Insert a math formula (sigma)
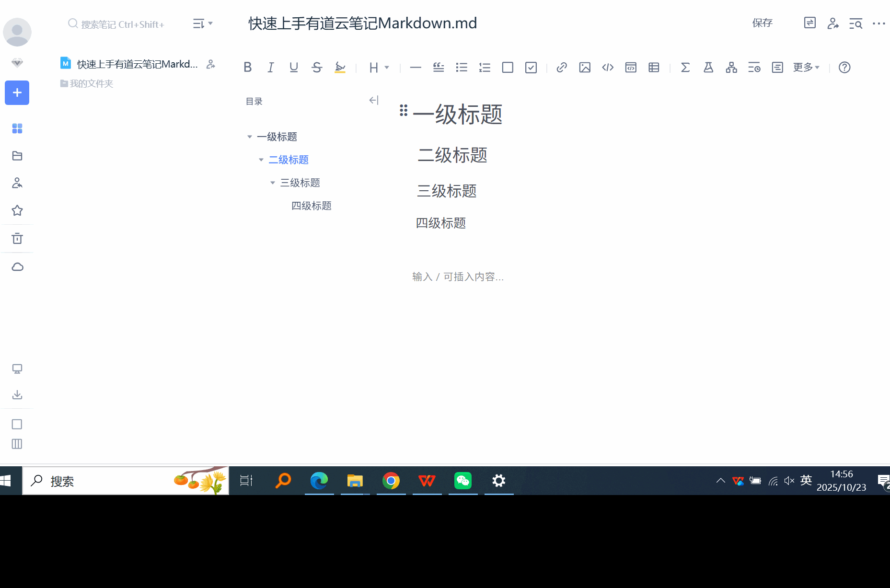This screenshot has height=588, width=890. [x=685, y=68]
